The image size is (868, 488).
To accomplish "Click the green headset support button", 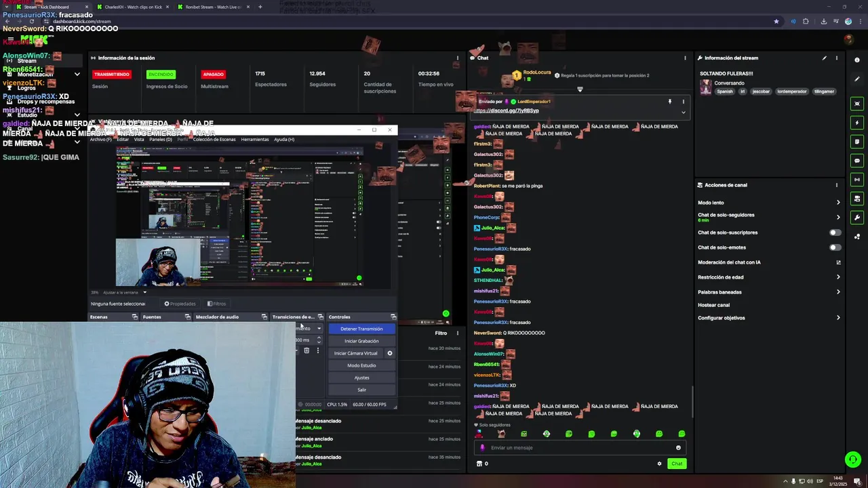I will 853,460.
